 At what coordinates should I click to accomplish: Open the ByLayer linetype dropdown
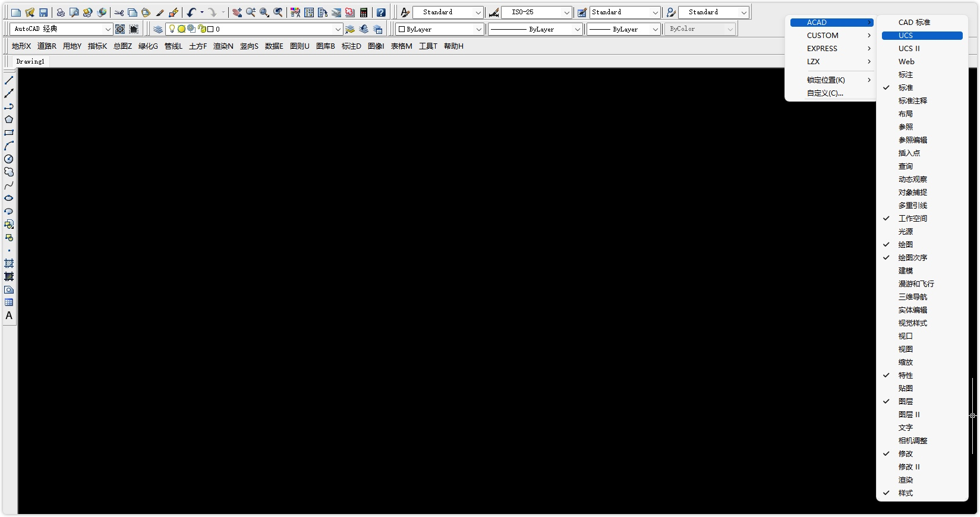click(535, 29)
